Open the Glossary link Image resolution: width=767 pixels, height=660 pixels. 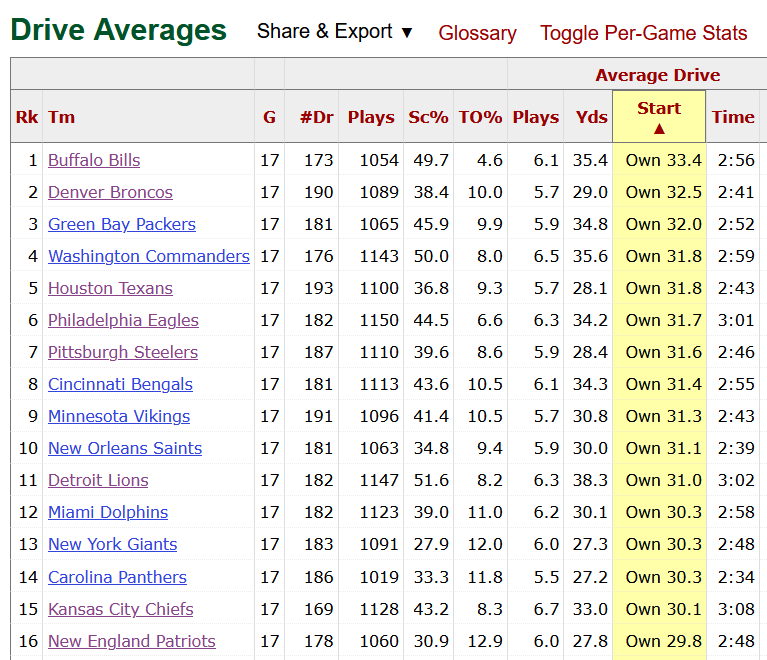[x=477, y=33]
